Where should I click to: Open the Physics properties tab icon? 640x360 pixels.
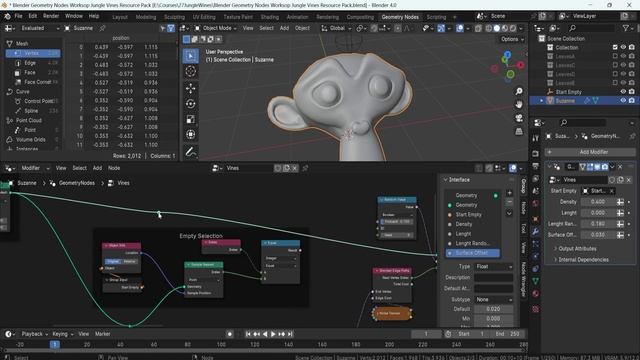pyautogui.click(x=536, y=256)
